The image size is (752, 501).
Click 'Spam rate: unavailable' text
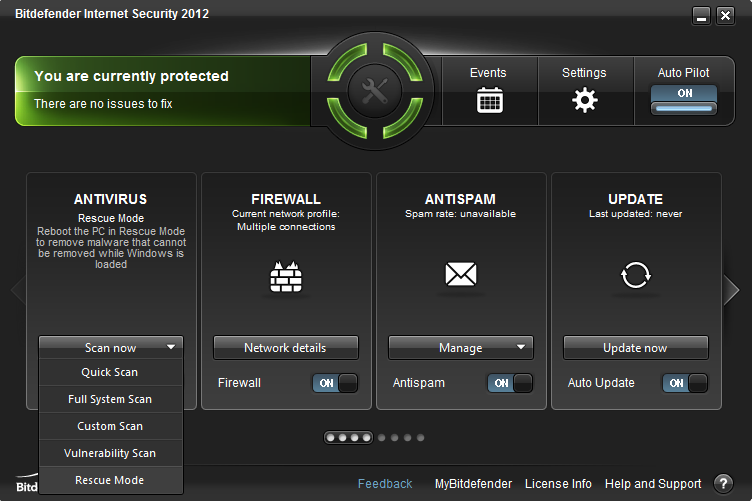[x=460, y=214]
